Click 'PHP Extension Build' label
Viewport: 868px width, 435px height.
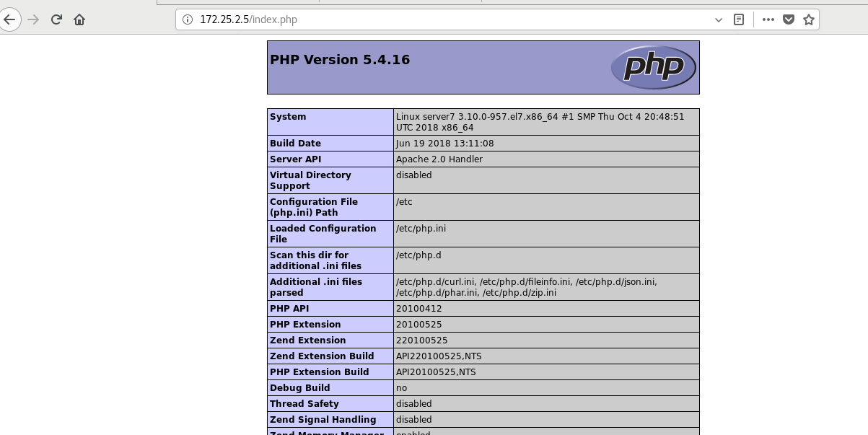(x=320, y=372)
